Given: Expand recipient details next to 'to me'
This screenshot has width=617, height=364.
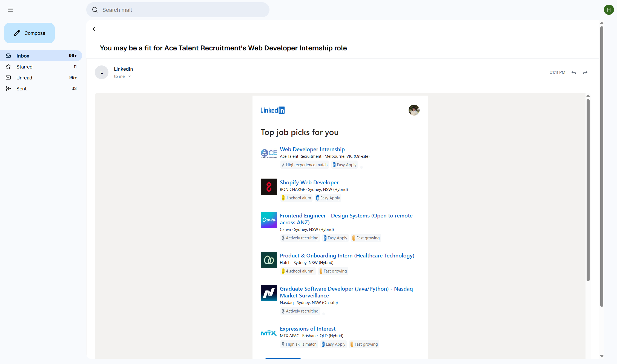Looking at the screenshot, I should [x=129, y=76].
